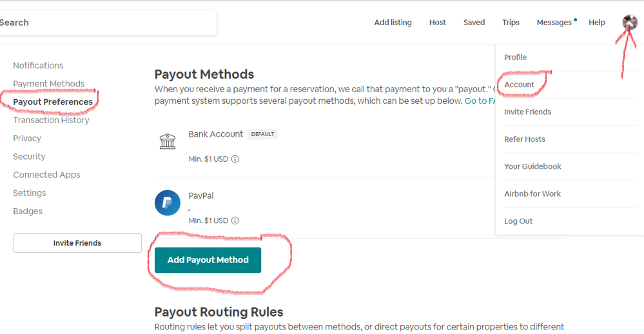
Task: Click the Invite Friends sidebar button
Action: click(77, 243)
